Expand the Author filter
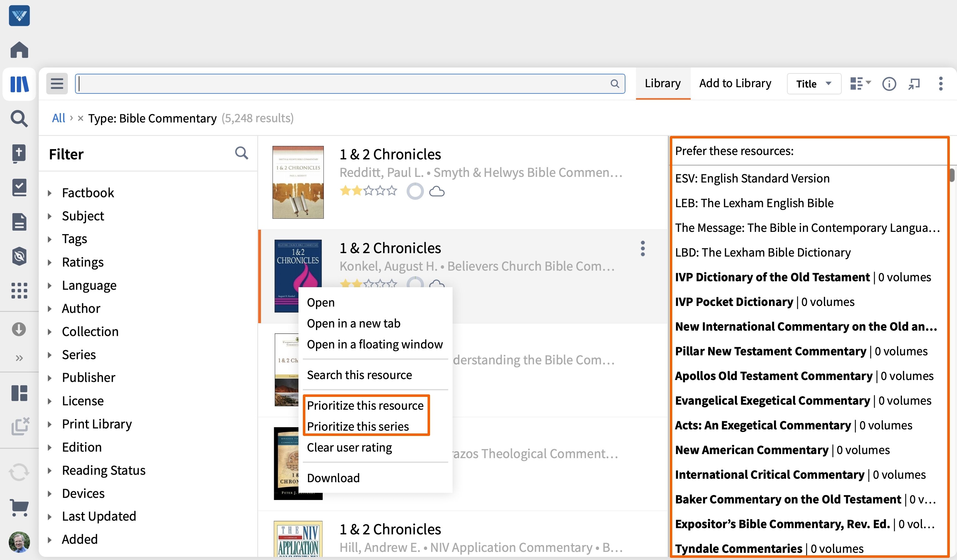 click(50, 309)
